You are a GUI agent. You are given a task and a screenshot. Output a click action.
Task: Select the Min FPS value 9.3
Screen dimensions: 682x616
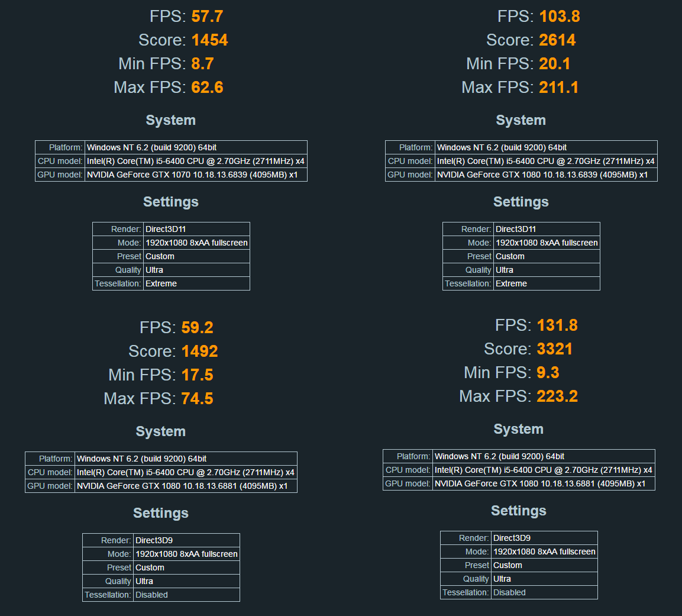(548, 373)
